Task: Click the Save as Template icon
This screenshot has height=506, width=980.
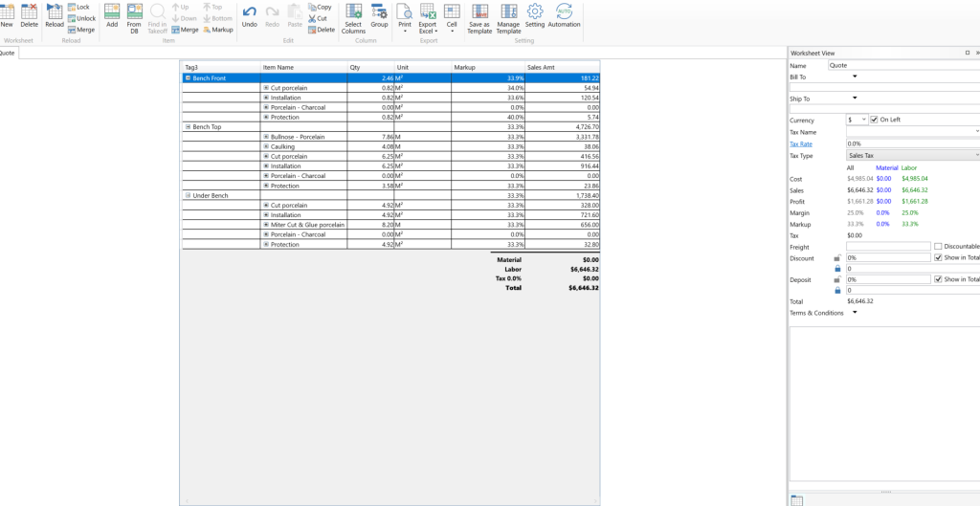Action: coord(479,11)
